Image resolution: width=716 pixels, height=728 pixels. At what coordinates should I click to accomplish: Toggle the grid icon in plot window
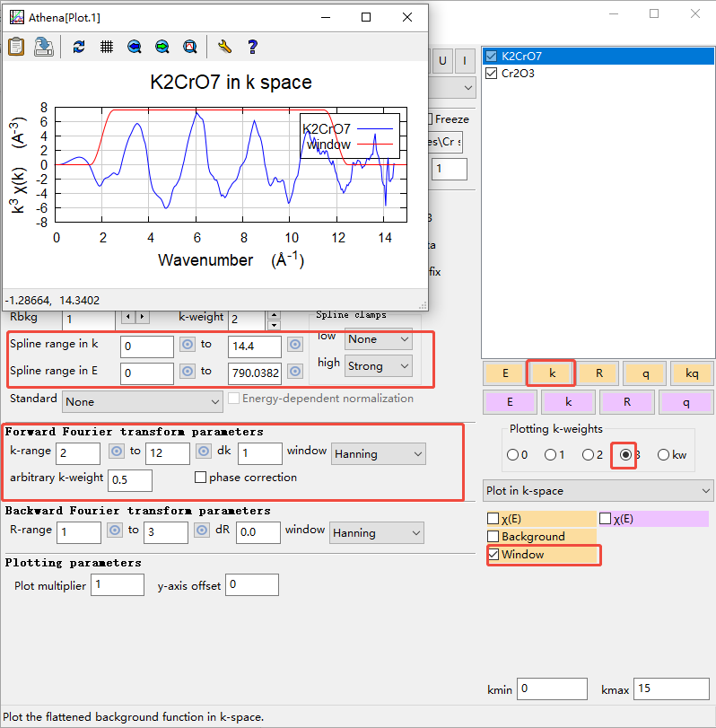[106, 47]
